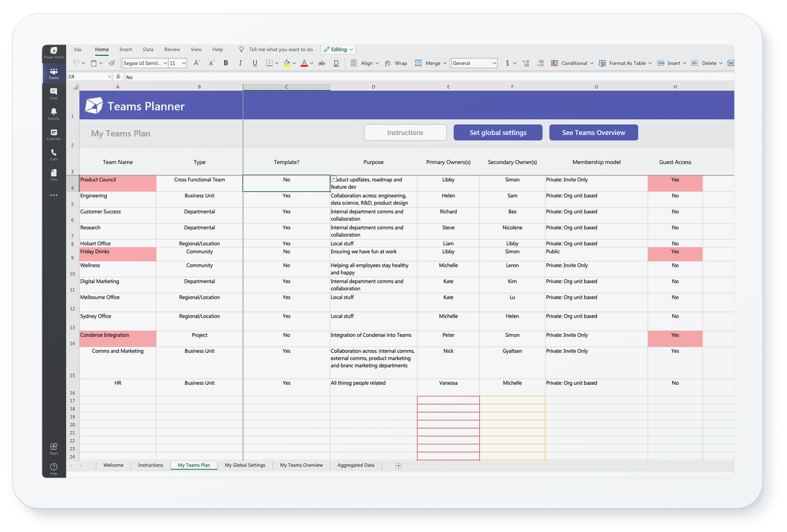The height and width of the screenshot is (532, 787).
Task: Click the Conditional formatting icon
Action: click(554, 63)
